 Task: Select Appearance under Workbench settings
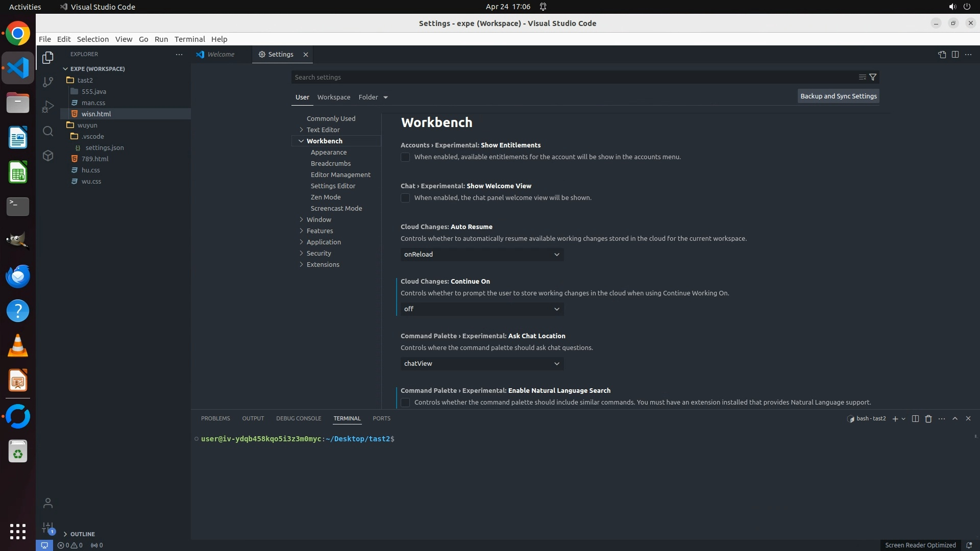tap(328, 152)
